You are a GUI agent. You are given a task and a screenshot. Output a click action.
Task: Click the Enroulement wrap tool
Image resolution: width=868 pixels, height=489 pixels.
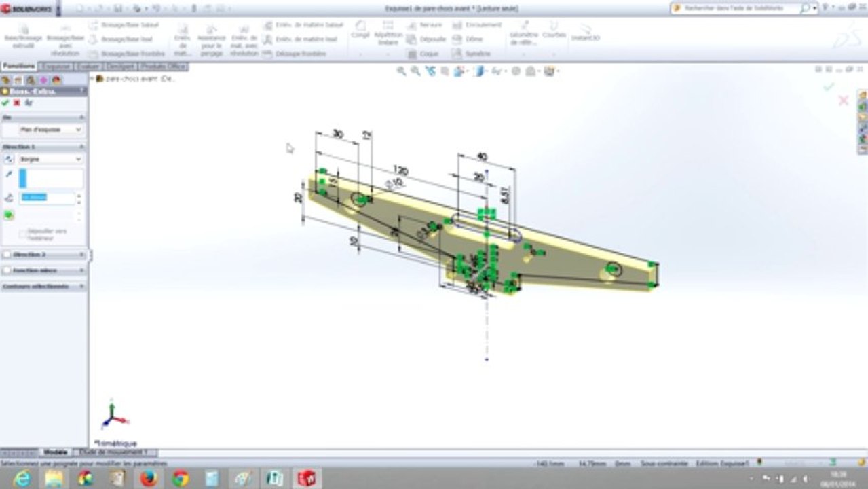[x=477, y=25]
